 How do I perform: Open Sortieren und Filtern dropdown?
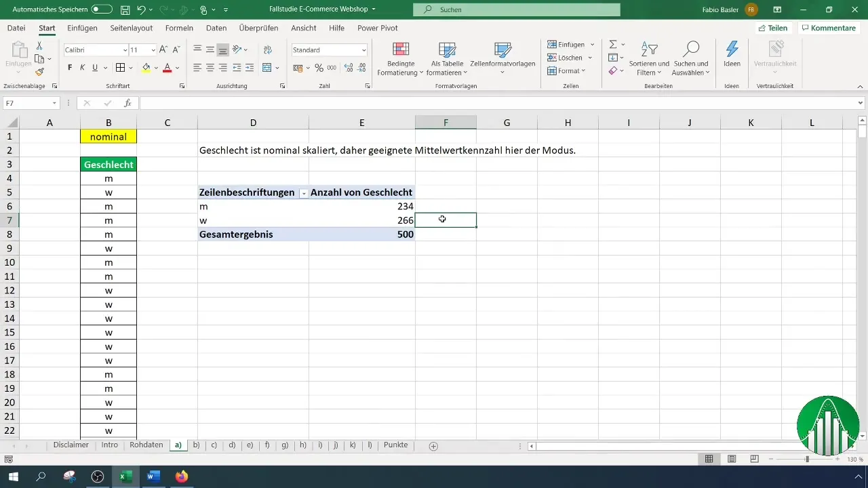point(649,58)
